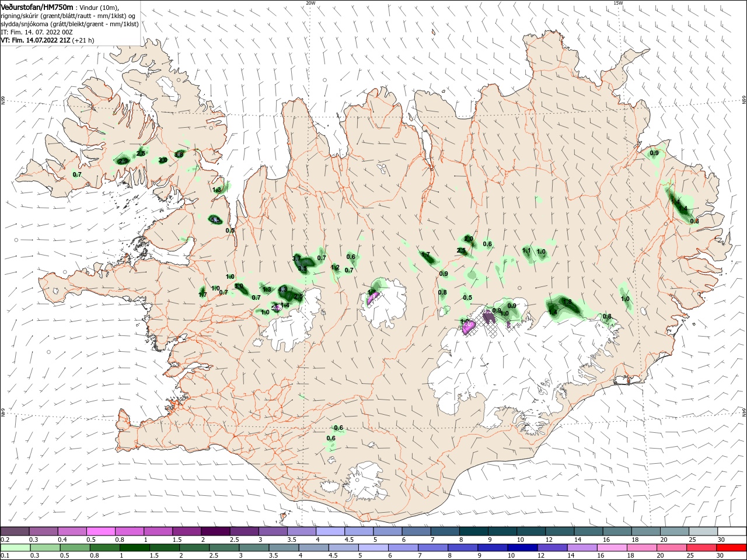The image size is (747, 560).
Task: Click the 20W longitude label at top
Action: [x=310, y=3]
